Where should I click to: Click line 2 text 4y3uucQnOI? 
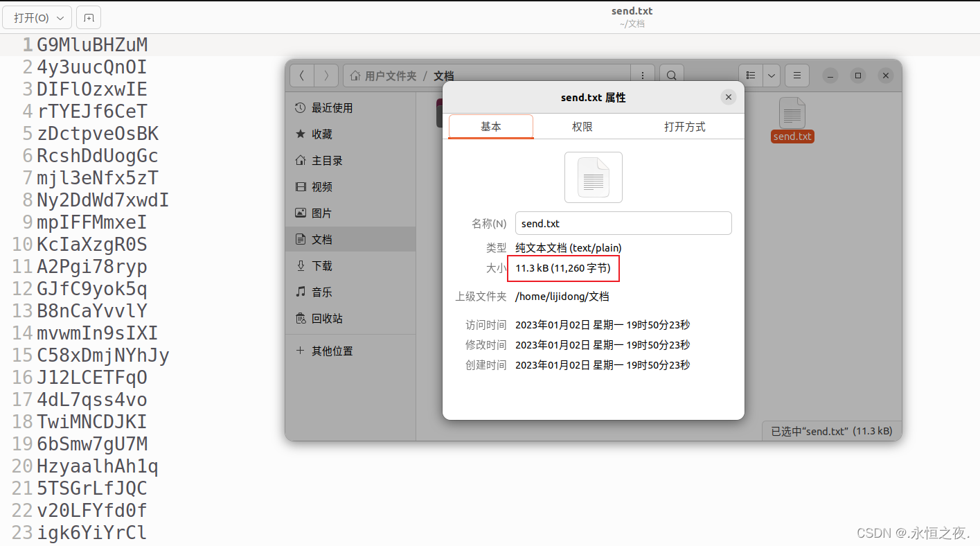click(x=92, y=67)
